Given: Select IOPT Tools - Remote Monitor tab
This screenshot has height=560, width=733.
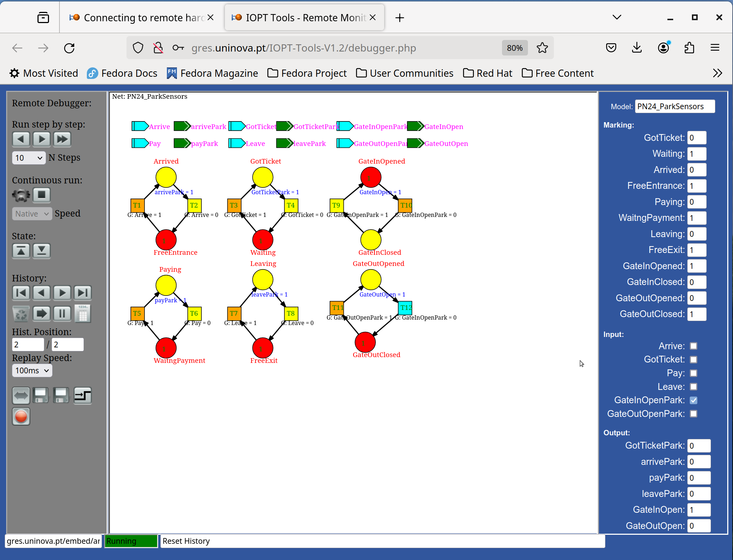Looking at the screenshot, I should [305, 18].
